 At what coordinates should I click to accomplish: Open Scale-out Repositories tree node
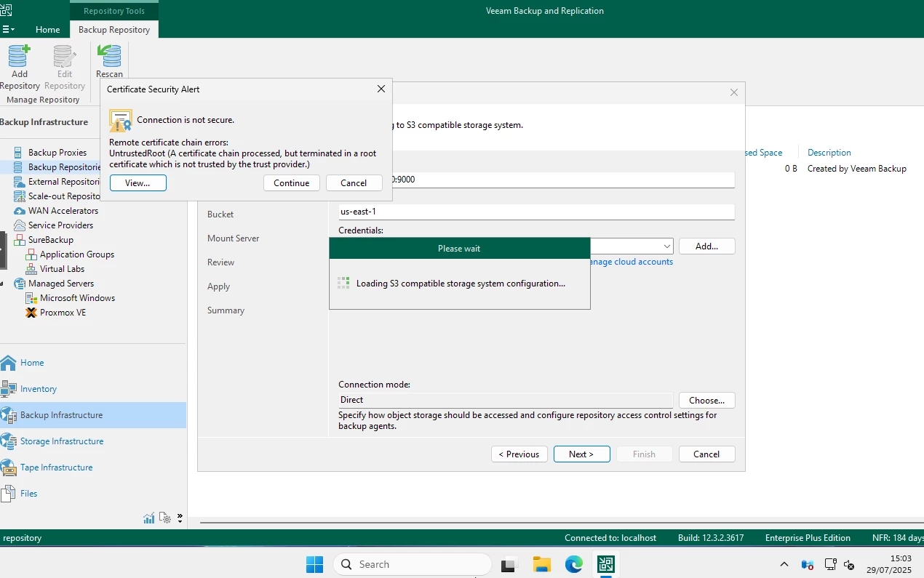tap(63, 196)
